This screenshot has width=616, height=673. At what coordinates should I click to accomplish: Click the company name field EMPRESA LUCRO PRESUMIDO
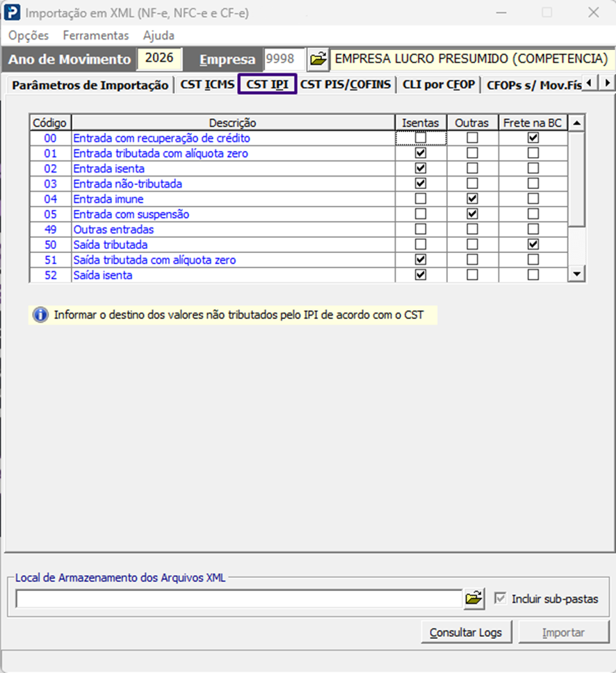pos(472,59)
